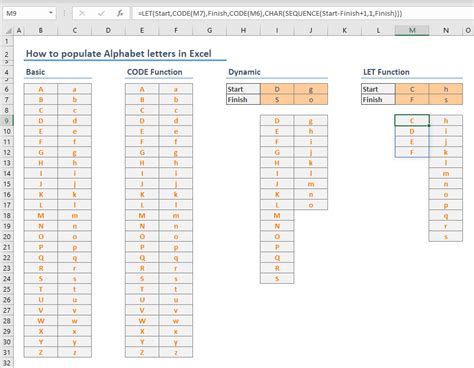Open the Name Box dropdown arrow
Image resolution: width=474 pixels, height=368 pixels.
(51, 13)
